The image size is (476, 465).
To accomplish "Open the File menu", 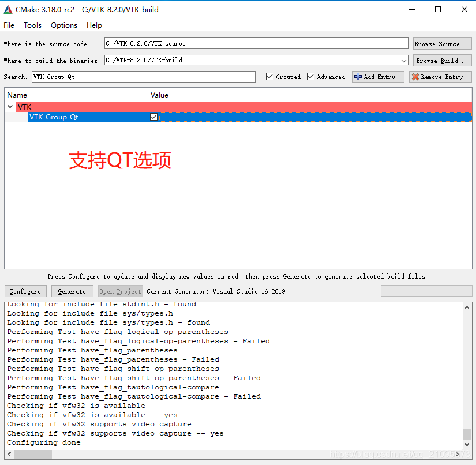I will [9, 25].
